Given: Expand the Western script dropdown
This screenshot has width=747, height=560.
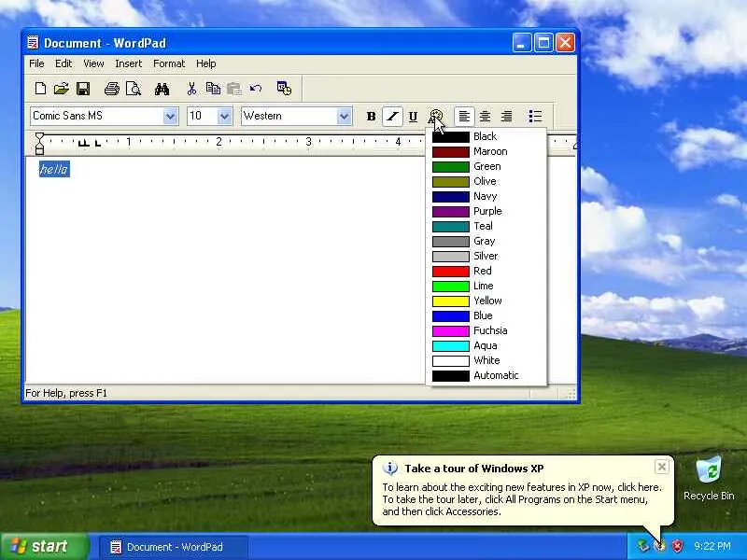Looking at the screenshot, I should [344, 116].
